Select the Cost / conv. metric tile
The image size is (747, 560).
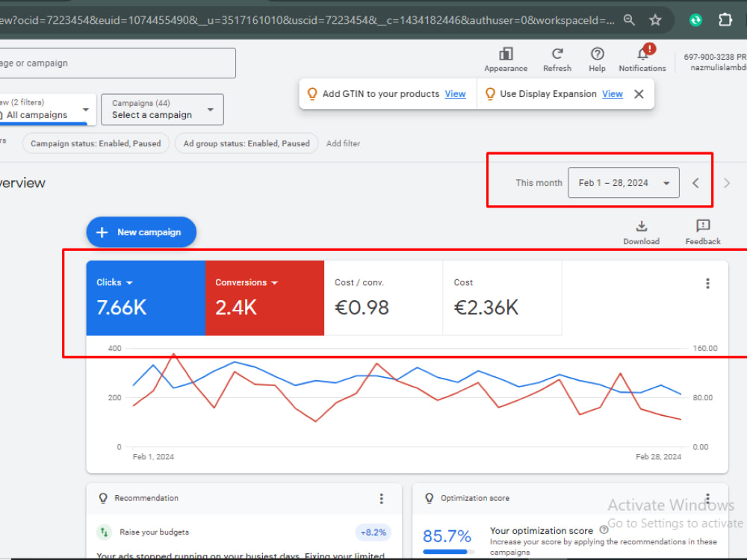click(383, 298)
